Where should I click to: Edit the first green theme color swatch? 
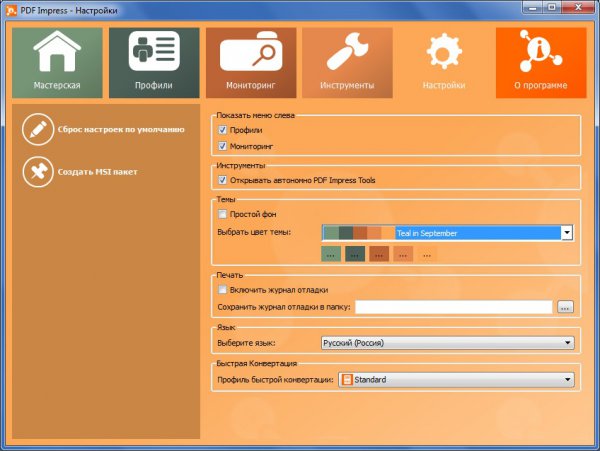[x=331, y=254]
